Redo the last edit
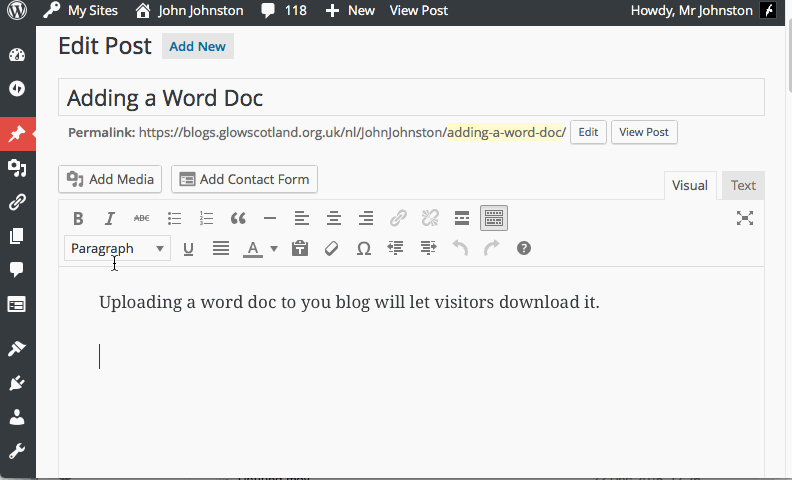 point(491,248)
